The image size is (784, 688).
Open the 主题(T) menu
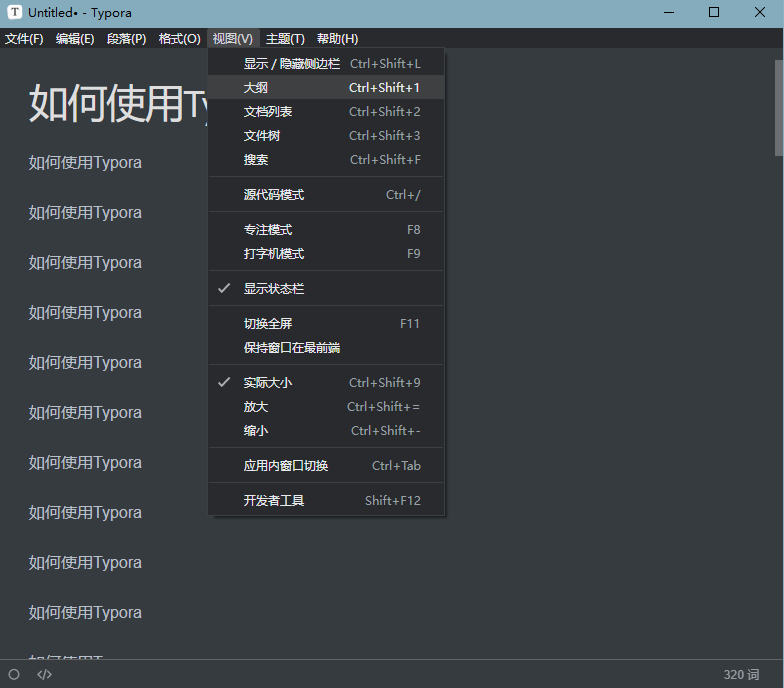click(285, 38)
